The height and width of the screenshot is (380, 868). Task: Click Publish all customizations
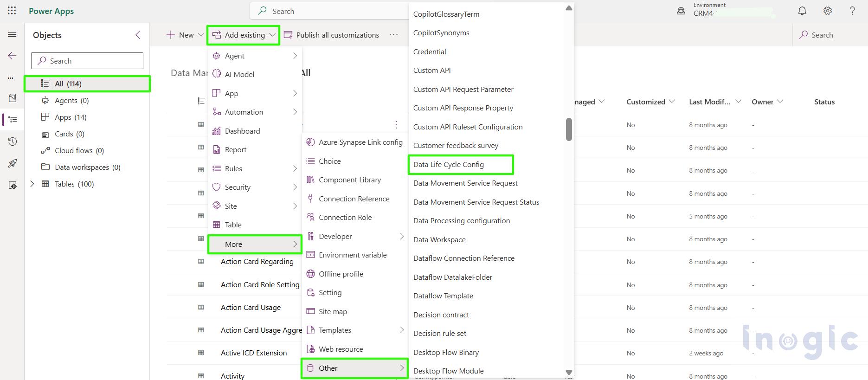pyautogui.click(x=332, y=35)
